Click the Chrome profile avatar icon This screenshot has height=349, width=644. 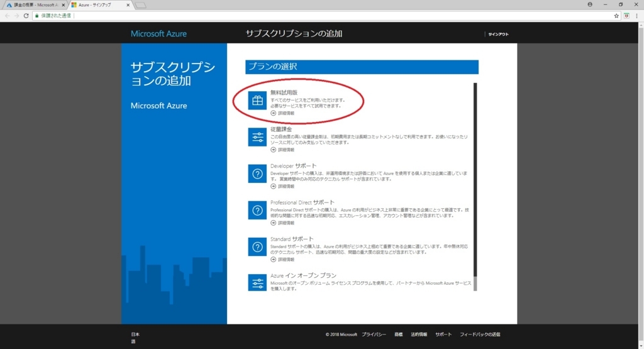point(590,4)
